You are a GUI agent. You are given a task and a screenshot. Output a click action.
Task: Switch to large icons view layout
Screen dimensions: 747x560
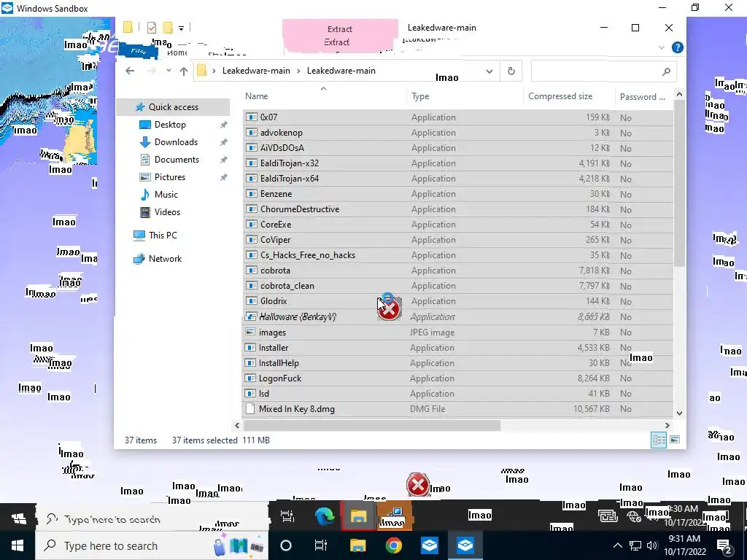click(675, 440)
